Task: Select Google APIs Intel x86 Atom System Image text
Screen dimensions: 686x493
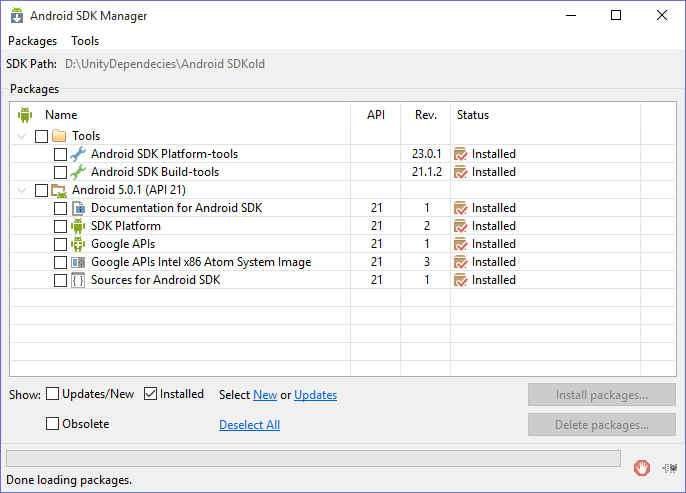Action: pos(201,262)
